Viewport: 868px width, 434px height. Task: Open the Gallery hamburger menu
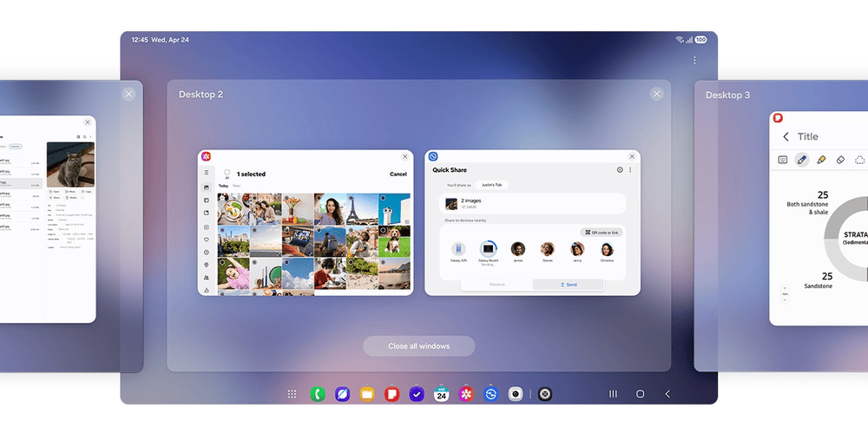click(x=207, y=174)
